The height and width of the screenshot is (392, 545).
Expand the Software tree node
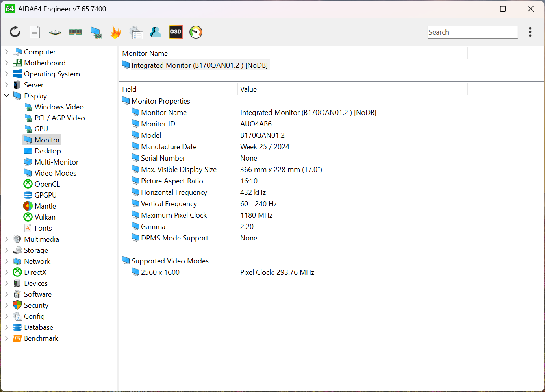(x=6, y=294)
